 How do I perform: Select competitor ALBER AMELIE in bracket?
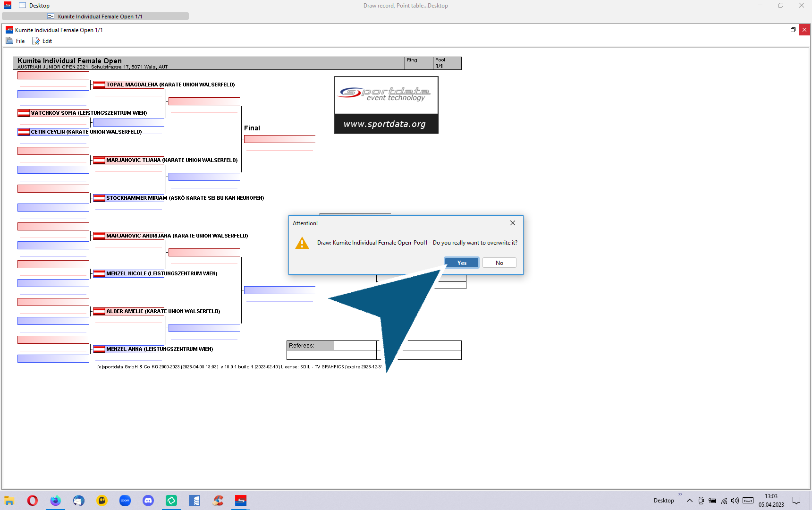(x=163, y=311)
